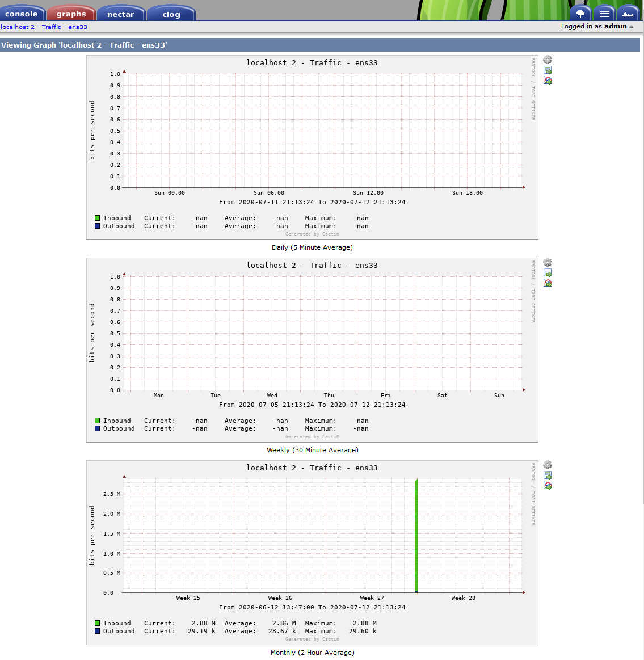Image resolution: width=644 pixels, height=660 pixels.
Task: Export the Daily graph image
Action: pos(547,80)
